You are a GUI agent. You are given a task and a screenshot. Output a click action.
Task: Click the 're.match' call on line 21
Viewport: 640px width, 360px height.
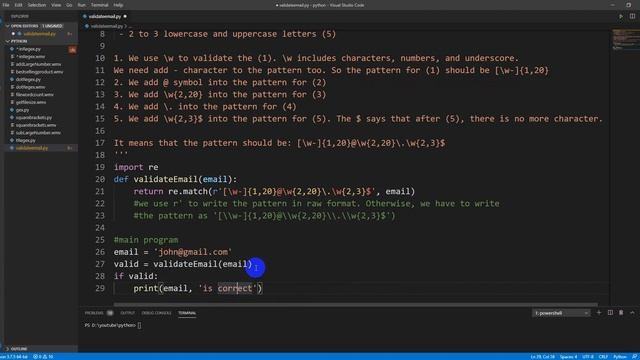[188, 191]
